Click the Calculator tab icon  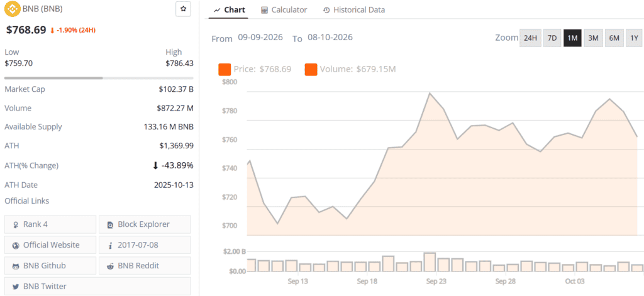tap(265, 10)
